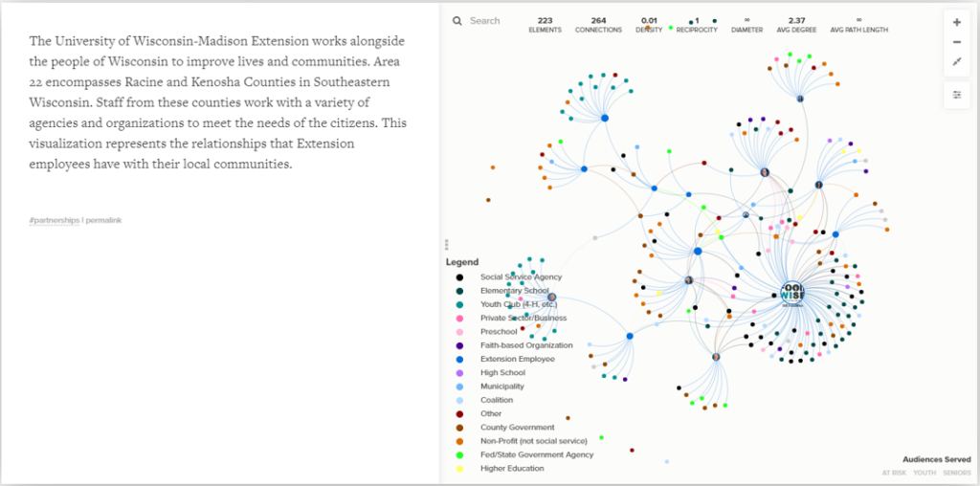Focus the Search input field

pyautogui.click(x=485, y=21)
